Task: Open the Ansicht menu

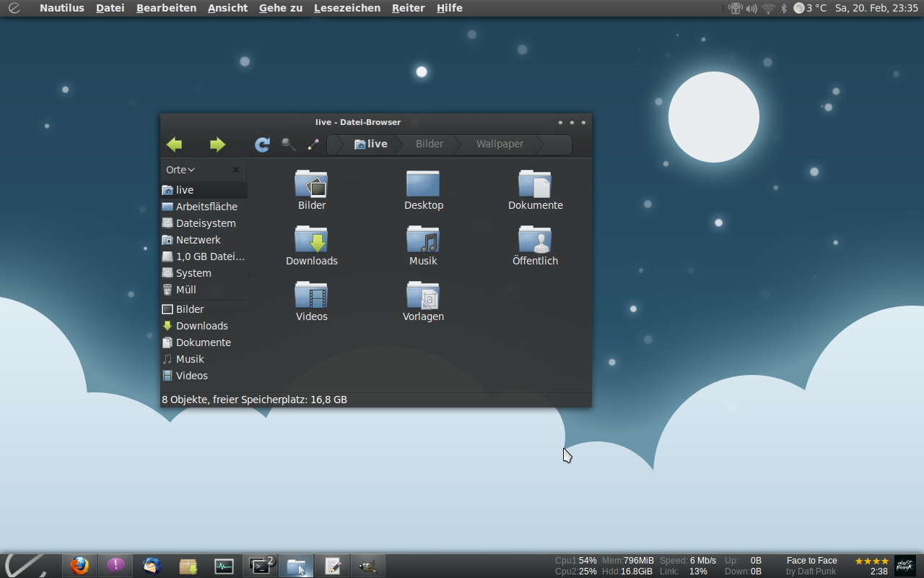Action: (x=227, y=8)
